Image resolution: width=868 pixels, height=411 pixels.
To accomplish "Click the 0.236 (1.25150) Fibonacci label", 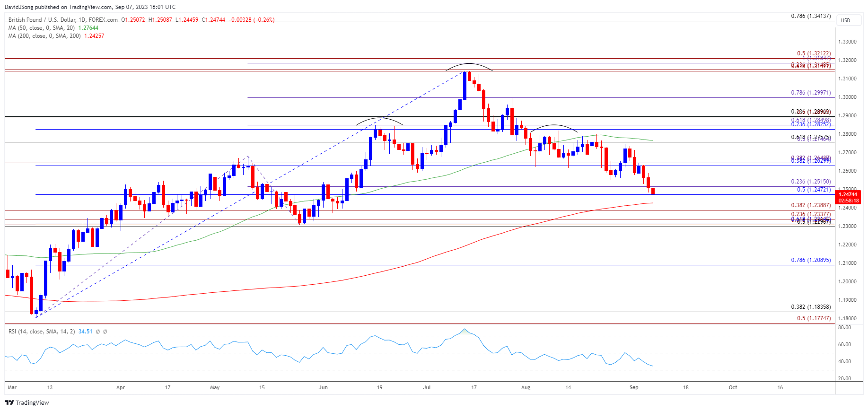I will click(811, 182).
